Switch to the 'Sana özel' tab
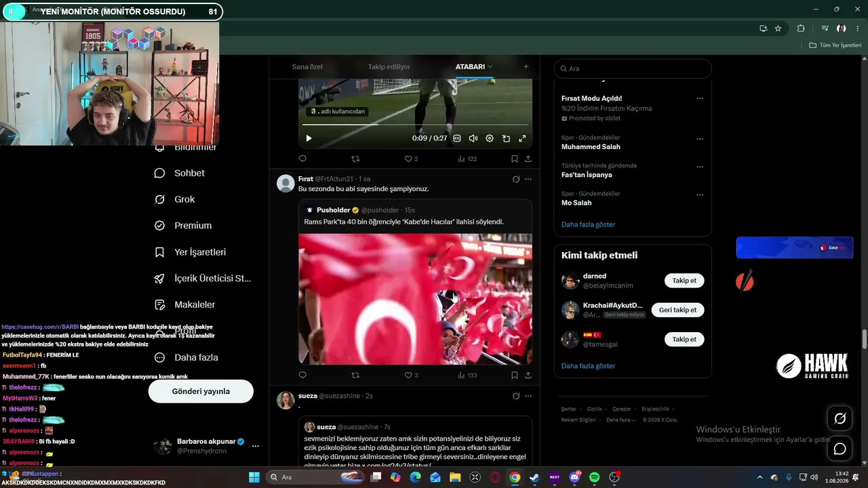 point(307,66)
